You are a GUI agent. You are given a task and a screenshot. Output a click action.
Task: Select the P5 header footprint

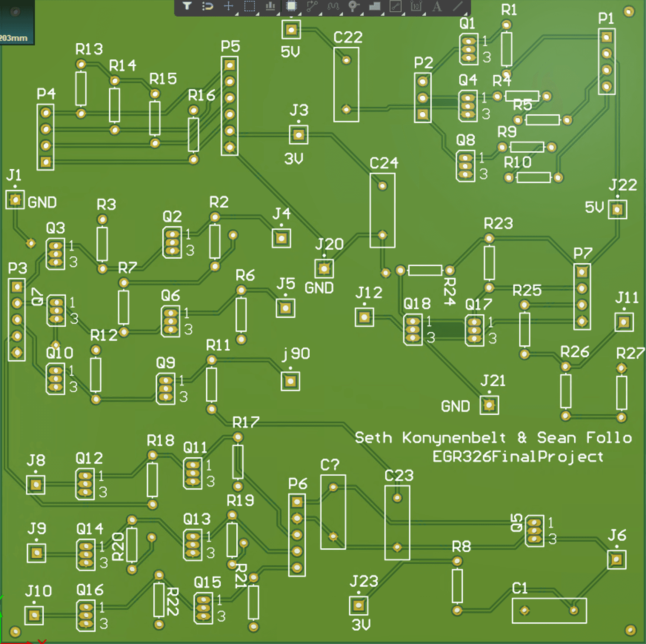pos(230,104)
